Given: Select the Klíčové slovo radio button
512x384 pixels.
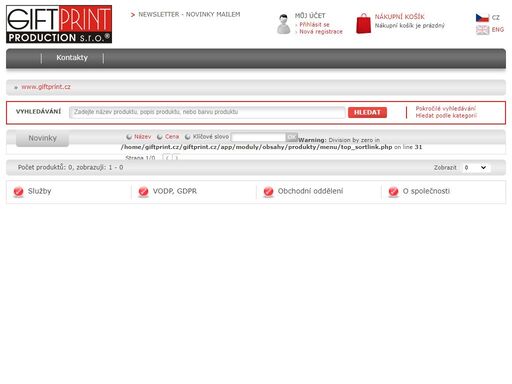Looking at the screenshot, I should [188, 137].
